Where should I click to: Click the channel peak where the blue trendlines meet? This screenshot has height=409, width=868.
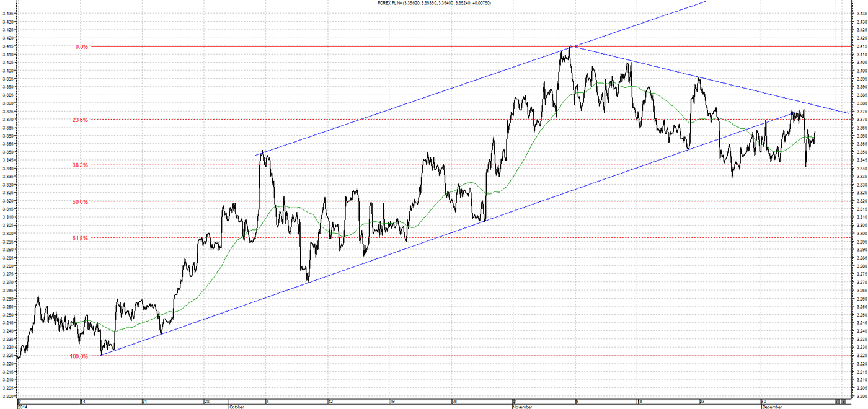570,46
